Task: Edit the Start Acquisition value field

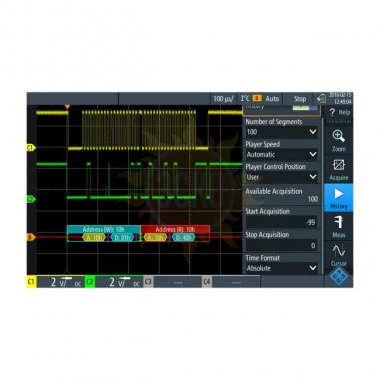Action: 282,222
